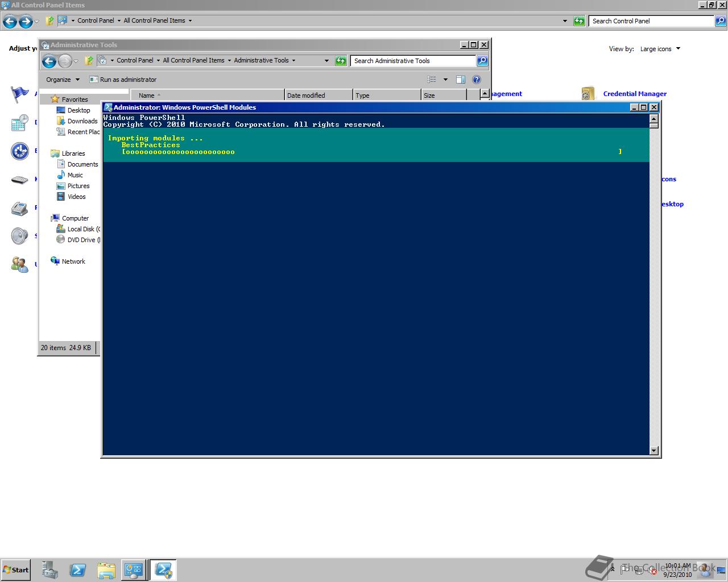Click Administrative Tools breadcrumb segment

[x=261, y=60]
